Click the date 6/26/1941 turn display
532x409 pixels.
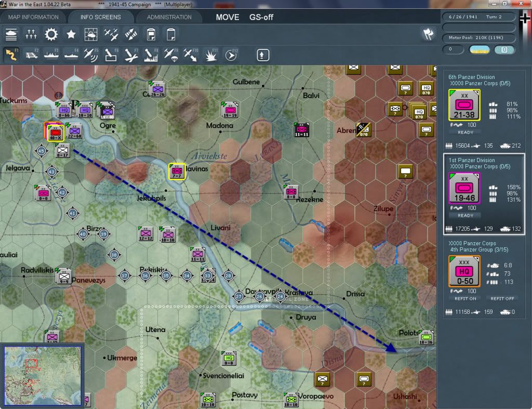[478, 17]
